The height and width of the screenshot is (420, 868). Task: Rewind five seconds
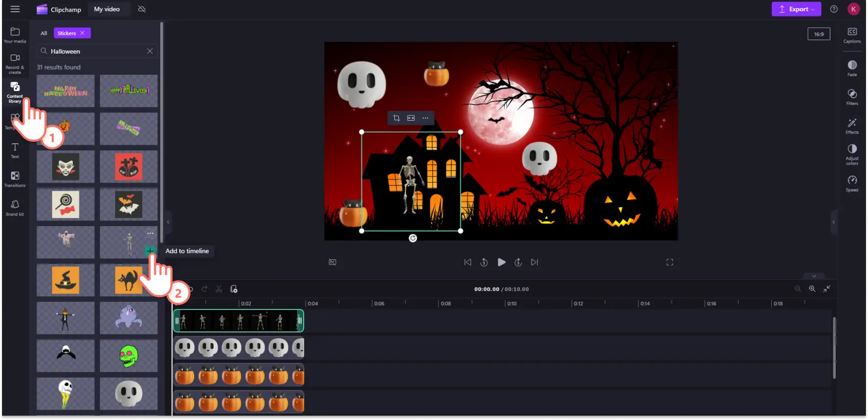484,262
